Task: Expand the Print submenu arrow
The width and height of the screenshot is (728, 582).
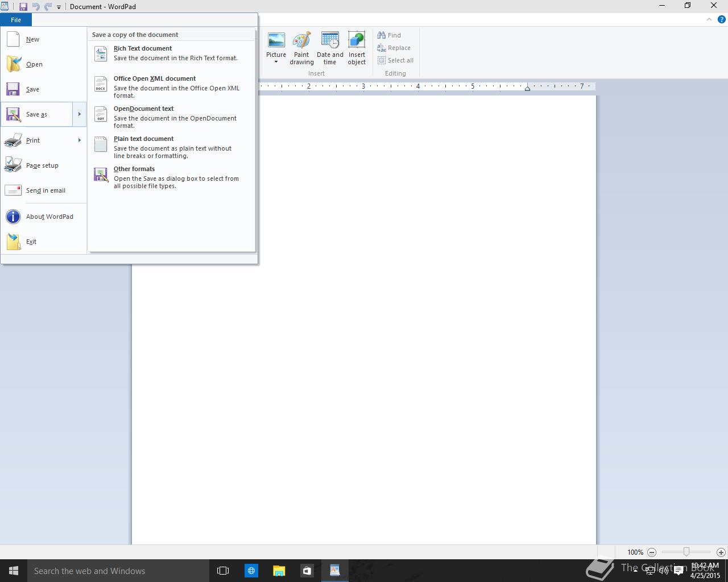Action: 79,140
